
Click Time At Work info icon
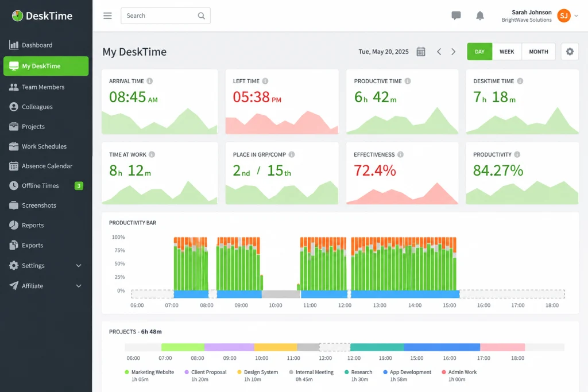pyautogui.click(x=152, y=154)
